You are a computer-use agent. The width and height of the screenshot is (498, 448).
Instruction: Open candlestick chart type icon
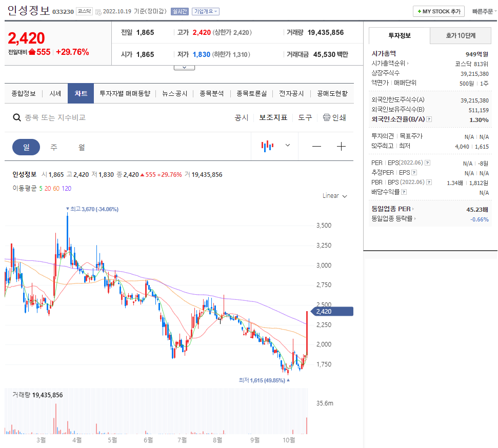click(267, 146)
